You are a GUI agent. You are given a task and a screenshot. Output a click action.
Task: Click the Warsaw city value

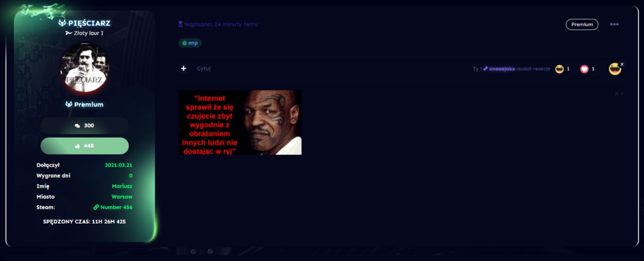click(122, 197)
